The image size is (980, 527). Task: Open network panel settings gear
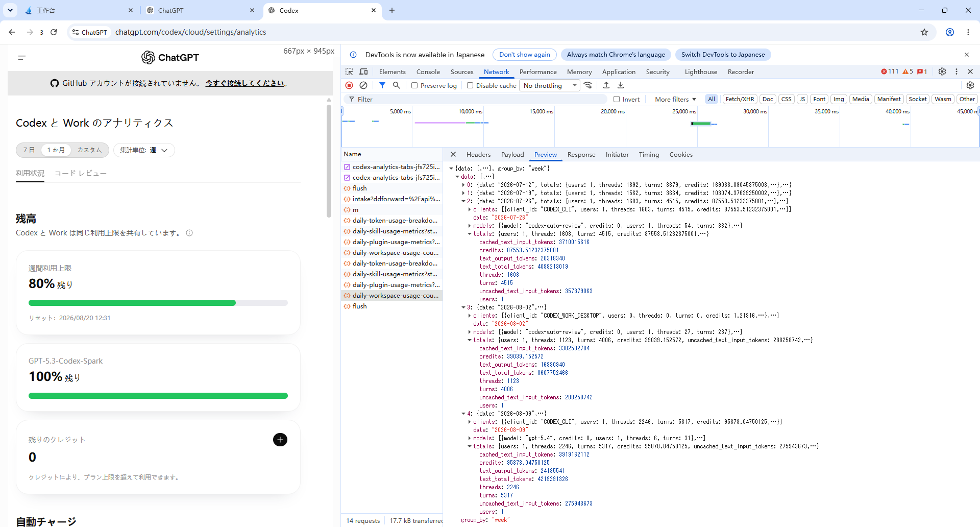pyautogui.click(x=970, y=85)
